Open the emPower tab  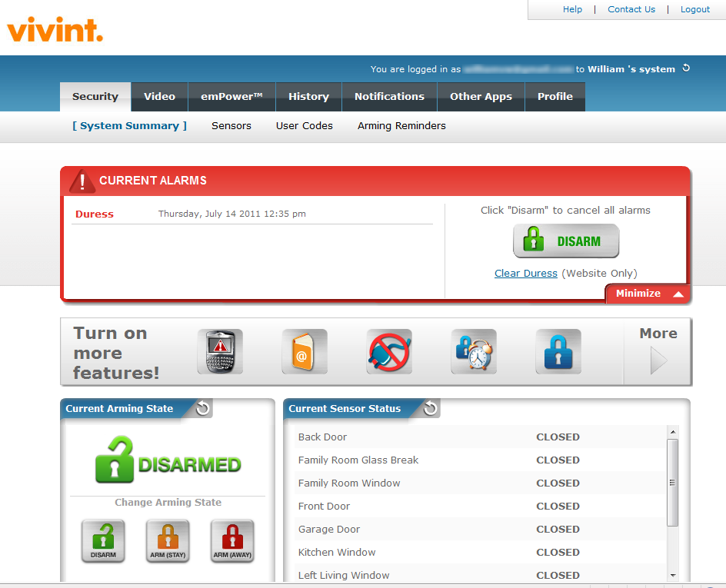click(x=231, y=97)
